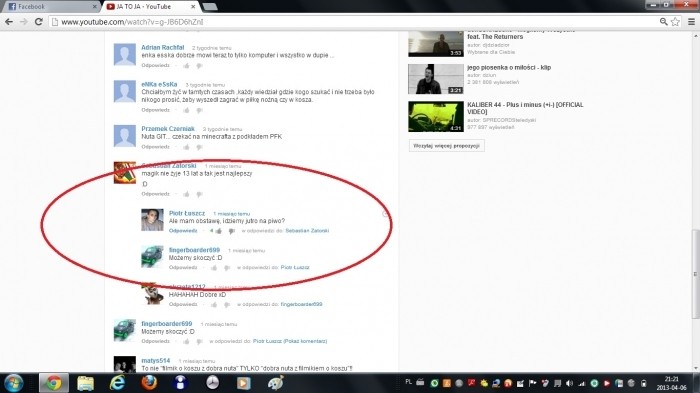
Task: Click Odpowiedz under eNKa eSsKa's comment
Action: coord(155,110)
